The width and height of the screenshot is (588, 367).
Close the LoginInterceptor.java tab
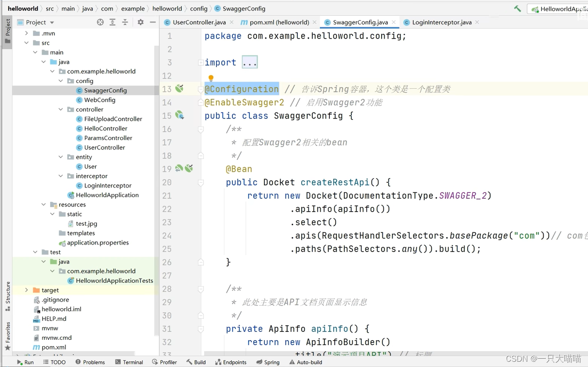point(477,22)
